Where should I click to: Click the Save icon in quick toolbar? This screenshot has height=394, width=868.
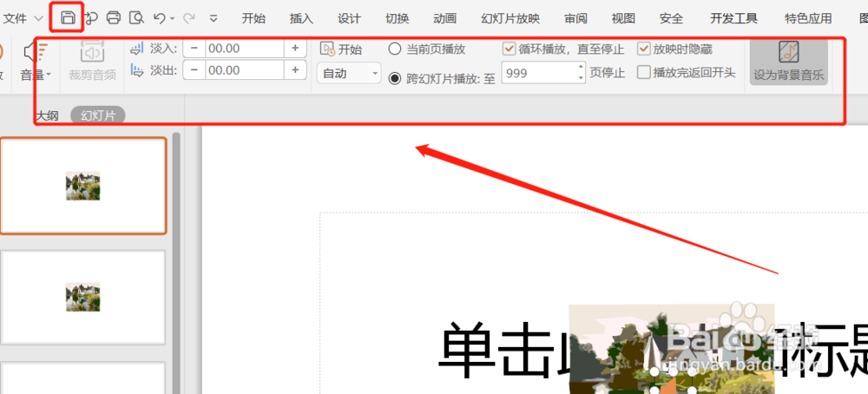point(68,17)
